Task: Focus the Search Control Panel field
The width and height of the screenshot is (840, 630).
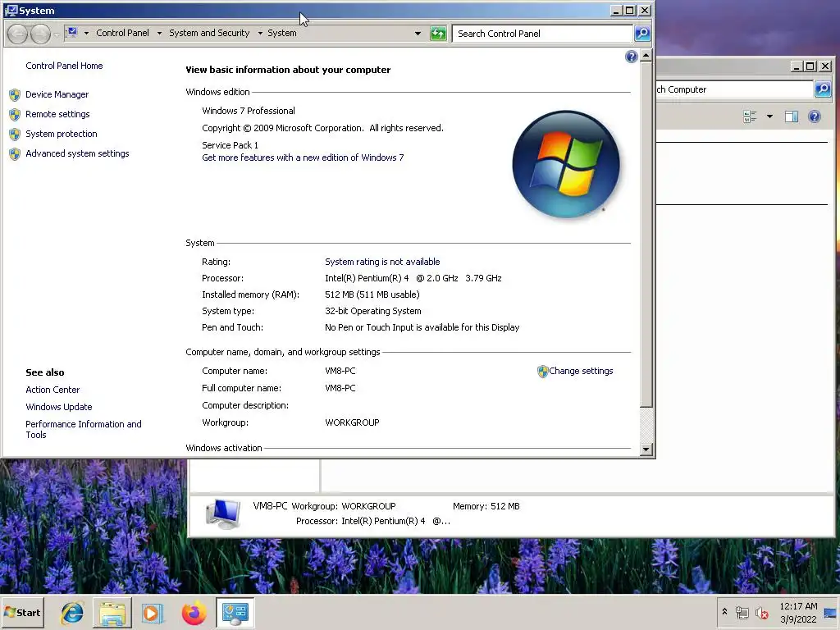Action: click(542, 33)
